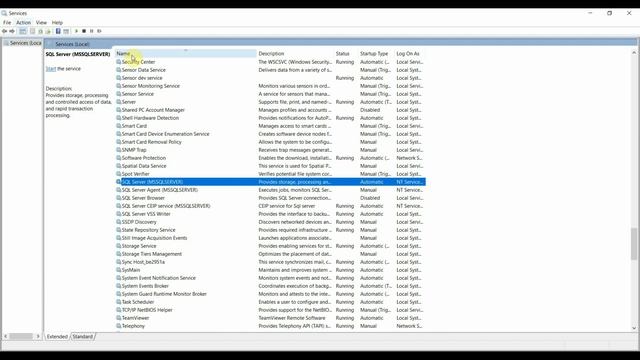
Task: Select the Still Image Acquisition Events service
Action: click(154, 238)
